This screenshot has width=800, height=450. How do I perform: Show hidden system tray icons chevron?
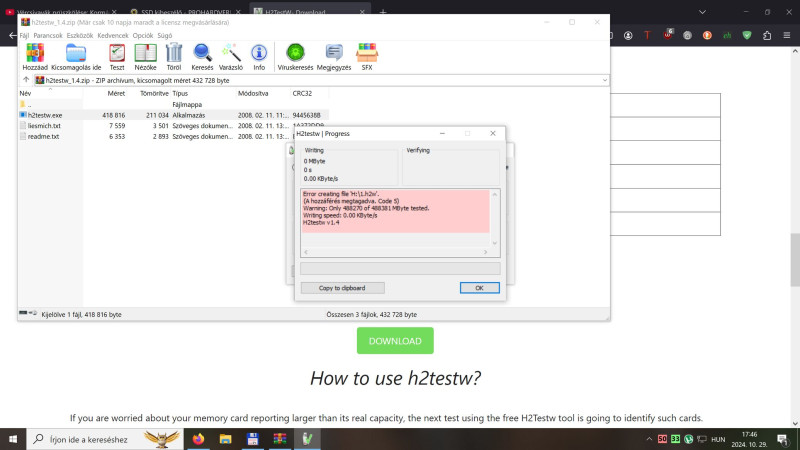pyautogui.click(x=649, y=439)
